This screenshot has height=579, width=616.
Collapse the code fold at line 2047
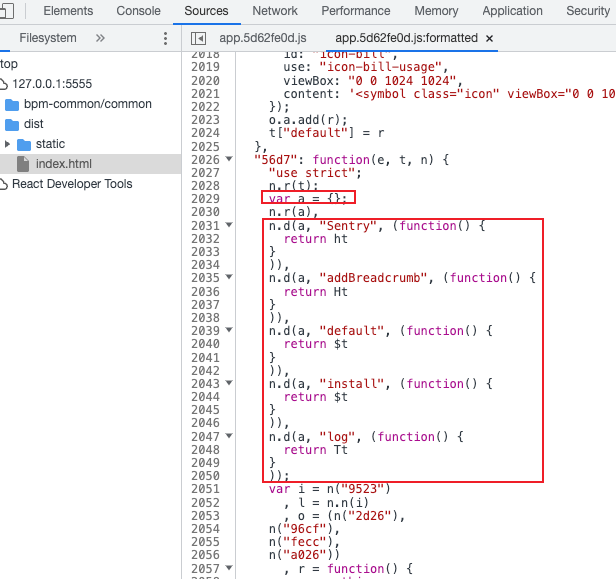pos(228,437)
